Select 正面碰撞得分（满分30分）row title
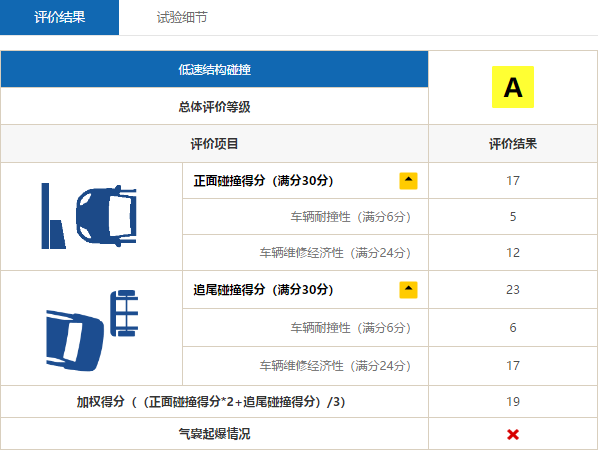 263,181
